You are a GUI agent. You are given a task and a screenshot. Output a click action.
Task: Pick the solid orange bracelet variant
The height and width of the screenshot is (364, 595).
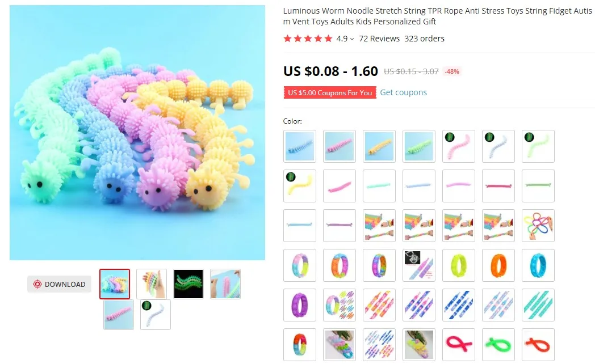pos(498,265)
